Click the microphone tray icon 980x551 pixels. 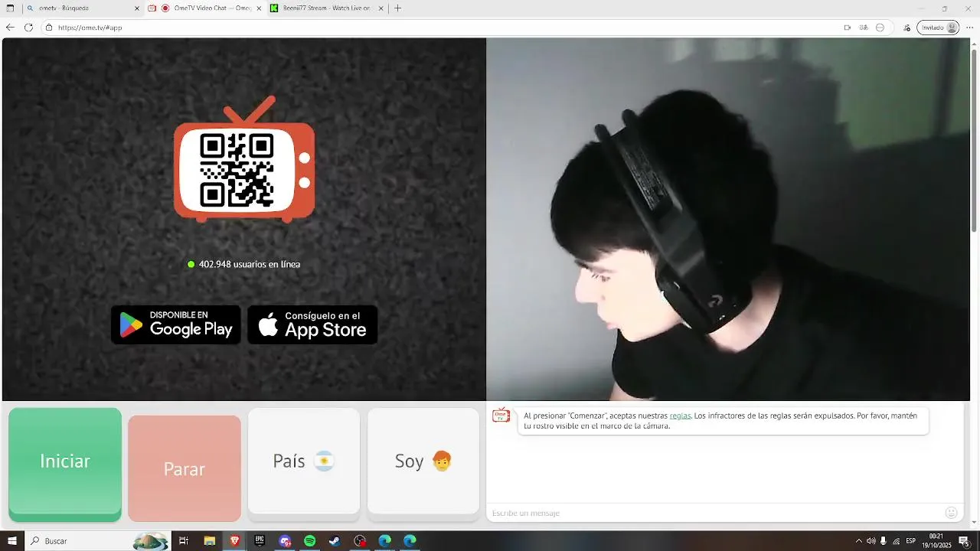tap(884, 541)
